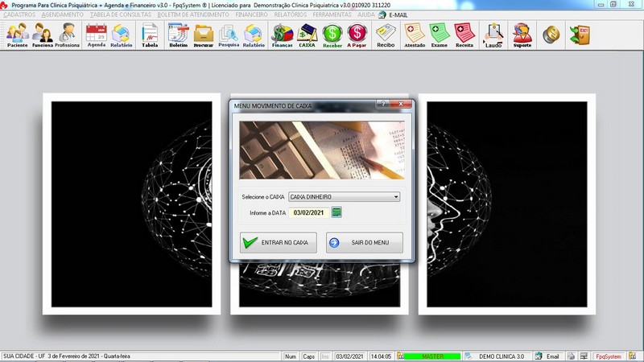
Task: Open the CADASTROS menu
Action: [19, 14]
